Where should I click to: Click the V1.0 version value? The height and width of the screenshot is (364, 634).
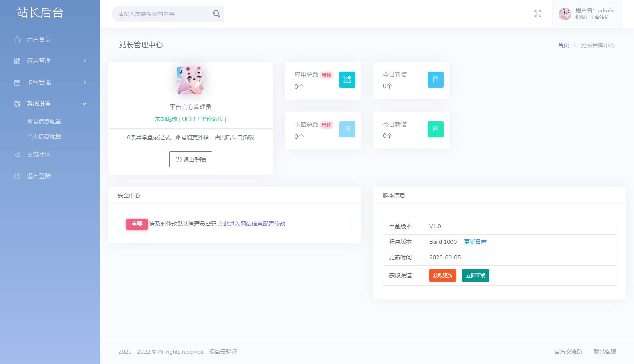click(435, 226)
